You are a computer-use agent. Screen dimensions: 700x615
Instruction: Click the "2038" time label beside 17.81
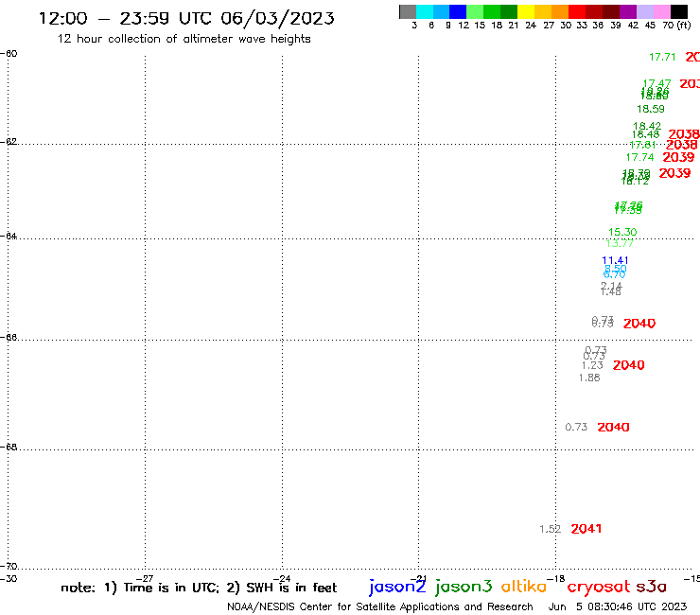[x=682, y=145]
